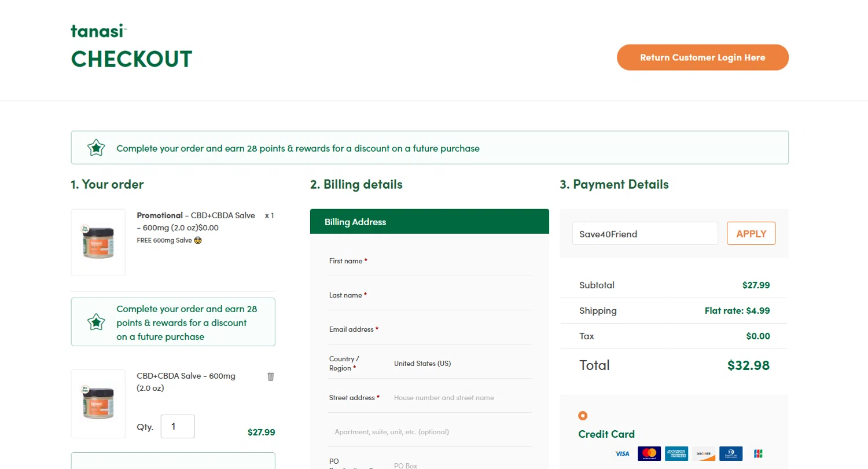The width and height of the screenshot is (868, 469).
Task: Click the Apartment, suite, unit field
Action: 429,432
